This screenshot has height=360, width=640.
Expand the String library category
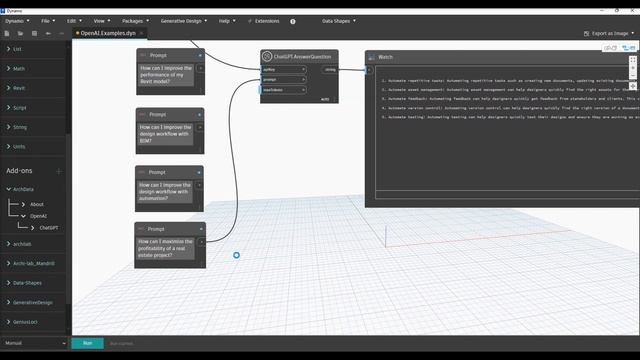pos(8,127)
